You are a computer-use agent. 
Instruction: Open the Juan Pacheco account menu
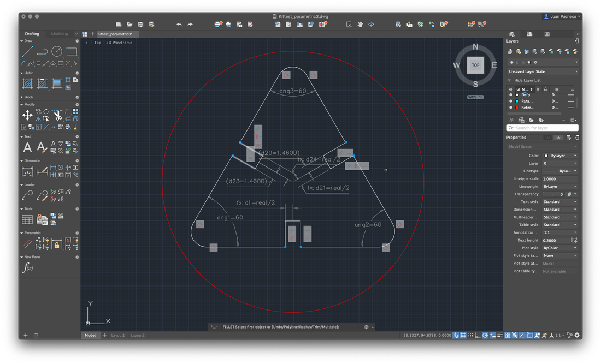(562, 16)
